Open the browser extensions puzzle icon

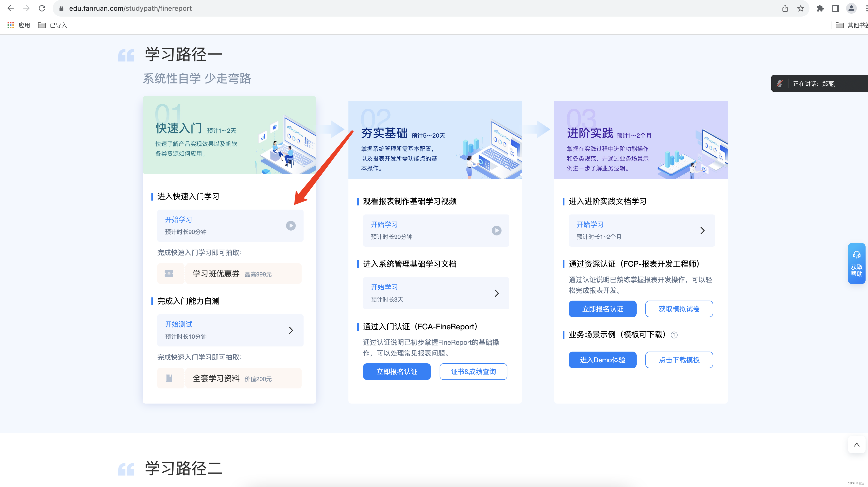820,8
